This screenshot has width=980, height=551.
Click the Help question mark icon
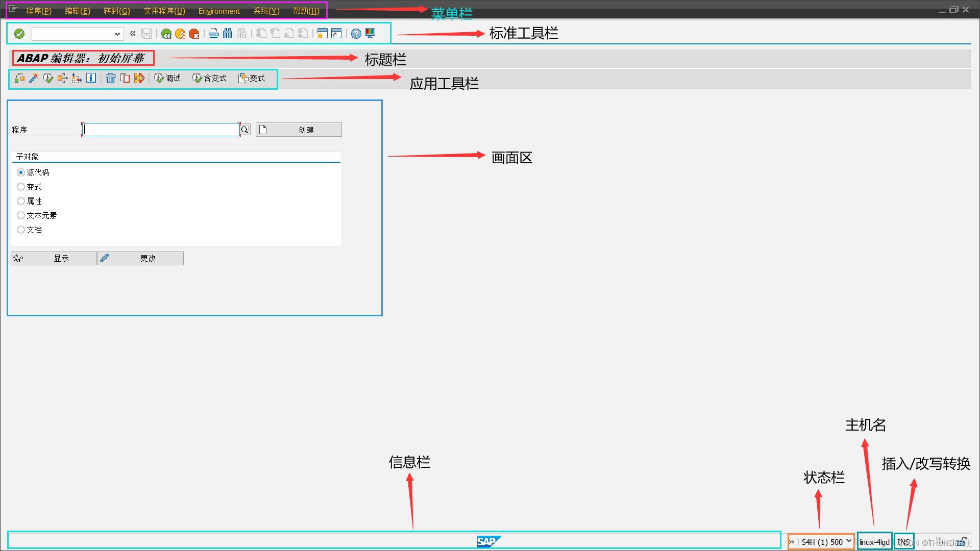356,33
